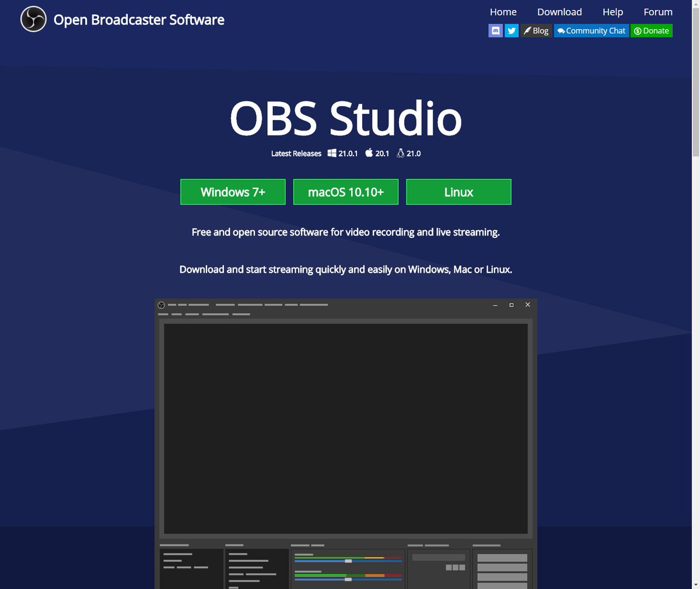This screenshot has height=589, width=700.
Task: Click the page vertical scrollbar thumb
Action: click(695, 82)
